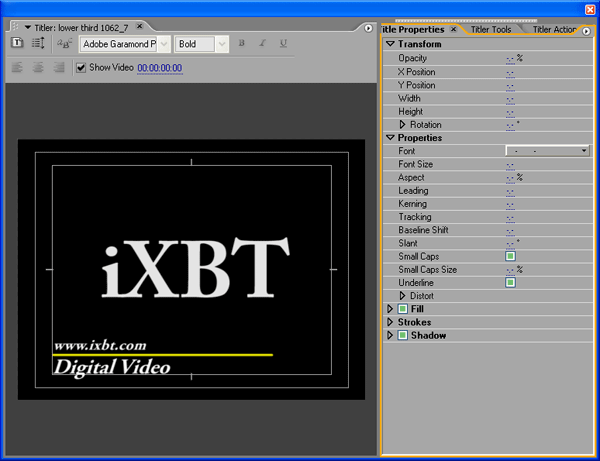Screen dimensions: 600x461
Task: Enable the Underline property checkbox
Action: [x=510, y=282]
